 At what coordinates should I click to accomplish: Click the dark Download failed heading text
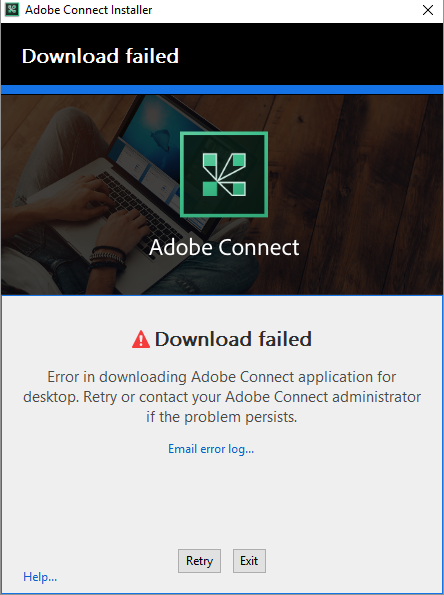[x=233, y=339]
